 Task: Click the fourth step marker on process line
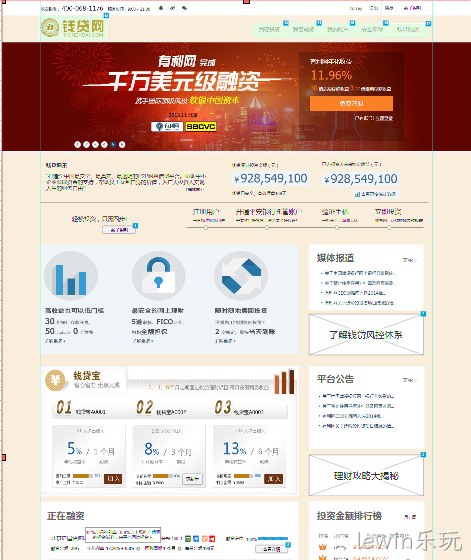(x=389, y=228)
